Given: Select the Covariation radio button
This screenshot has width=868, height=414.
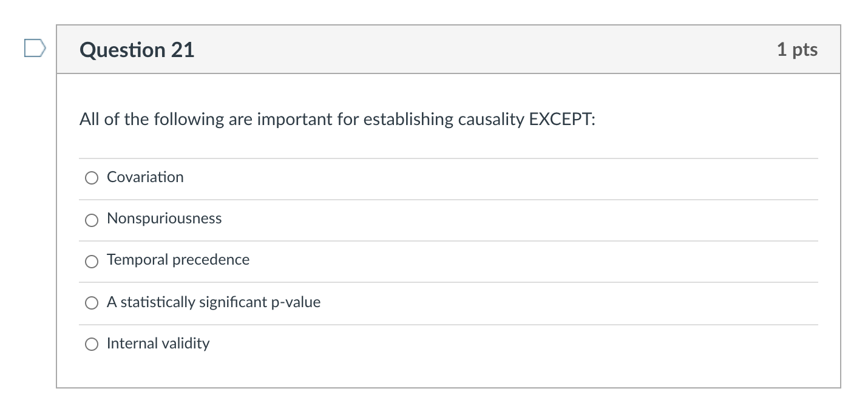Looking at the screenshot, I should pos(92,178).
